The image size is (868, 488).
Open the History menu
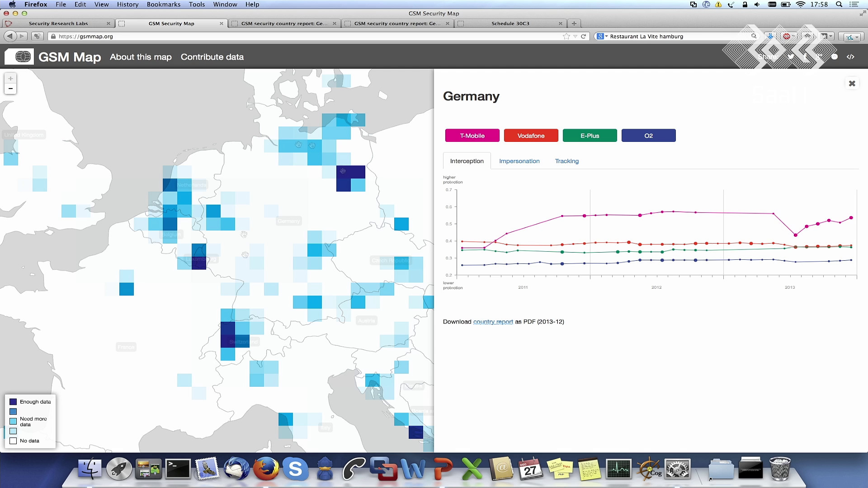[x=127, y=5]
